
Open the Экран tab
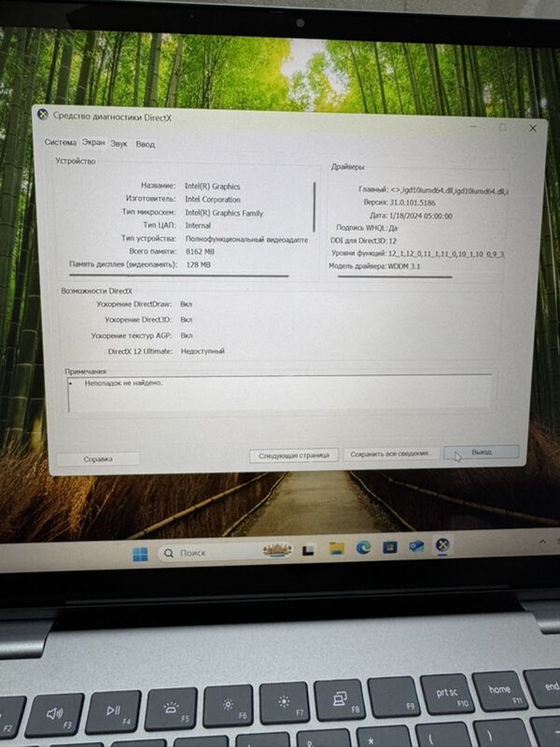[x=93, y=143]
